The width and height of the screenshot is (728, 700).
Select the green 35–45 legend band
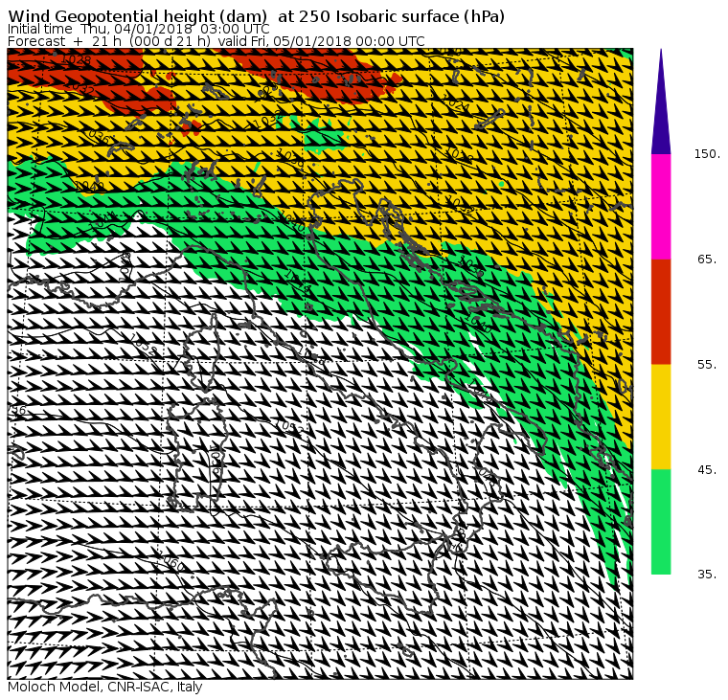coord(661,522)
